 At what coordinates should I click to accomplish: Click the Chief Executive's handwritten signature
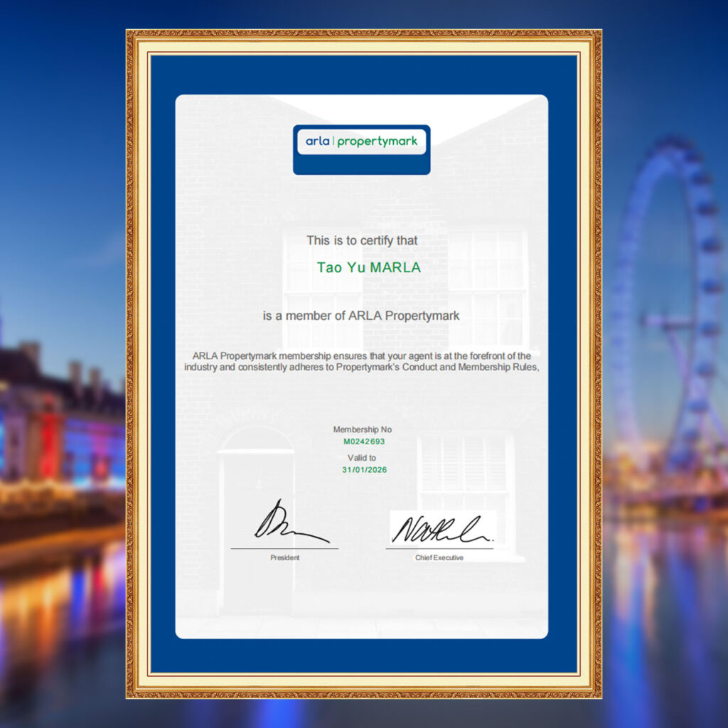point(441,528)
